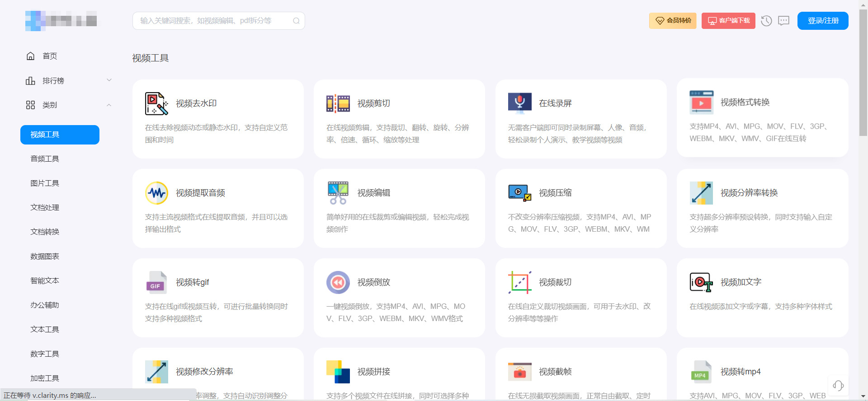Open the 视频拼接 title link
The image size is (868, 401).
coord(374,372)
